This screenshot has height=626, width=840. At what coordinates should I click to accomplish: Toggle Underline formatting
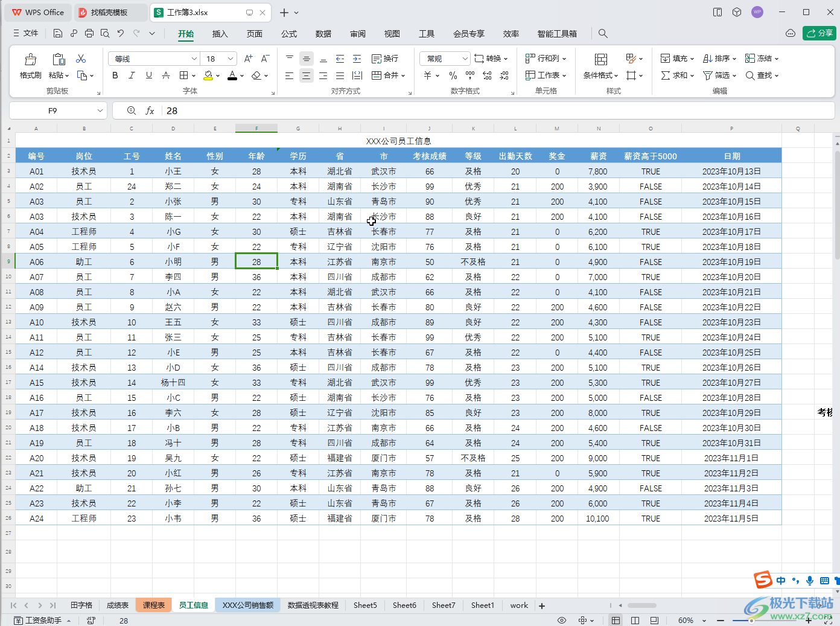149,75
